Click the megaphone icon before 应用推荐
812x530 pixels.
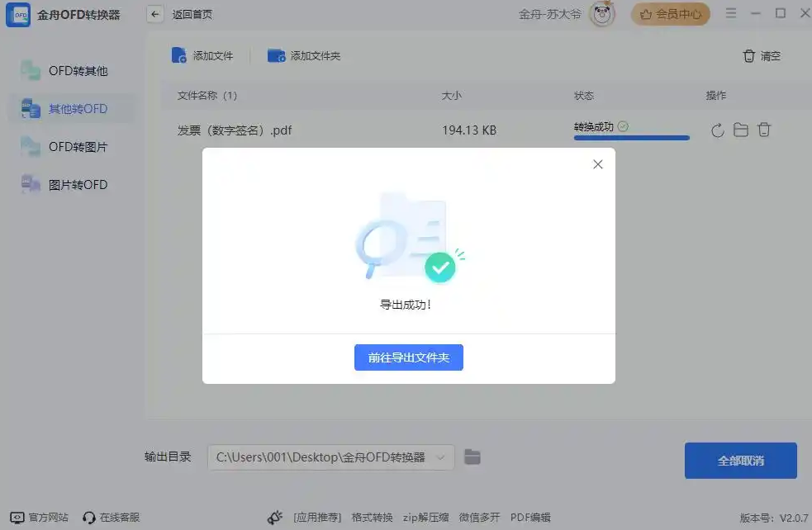coord(275,517)
